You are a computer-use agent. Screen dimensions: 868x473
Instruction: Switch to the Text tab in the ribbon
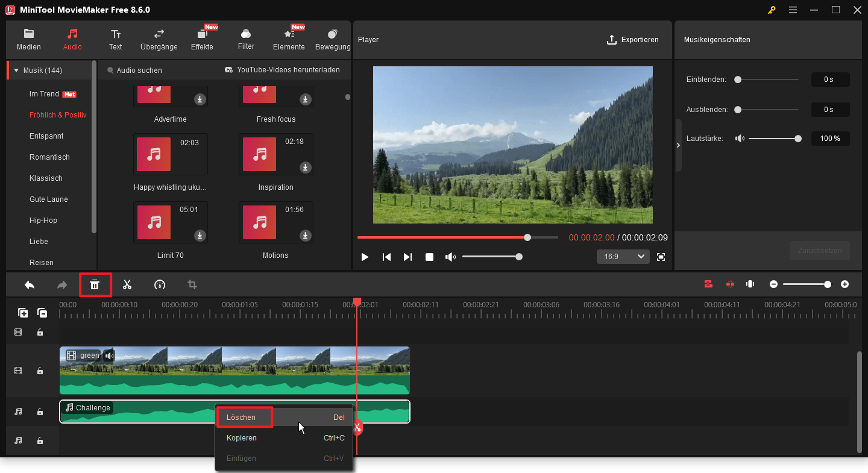[115, 39]
